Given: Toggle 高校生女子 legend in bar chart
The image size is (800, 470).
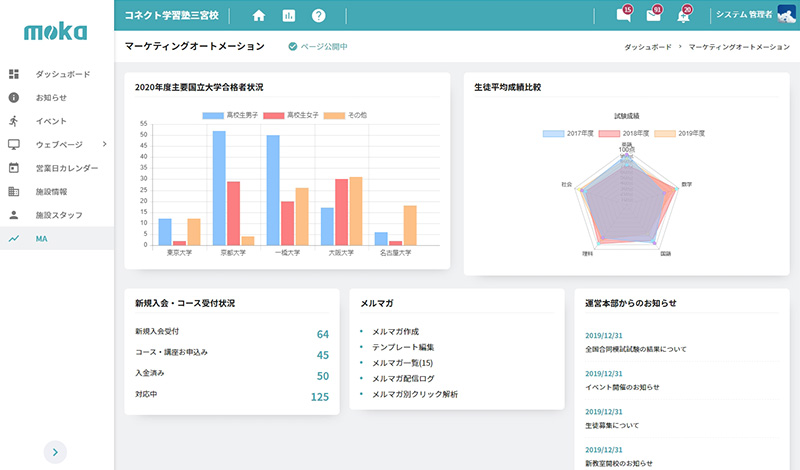Looking at the screenshot, I should (299, 116).
